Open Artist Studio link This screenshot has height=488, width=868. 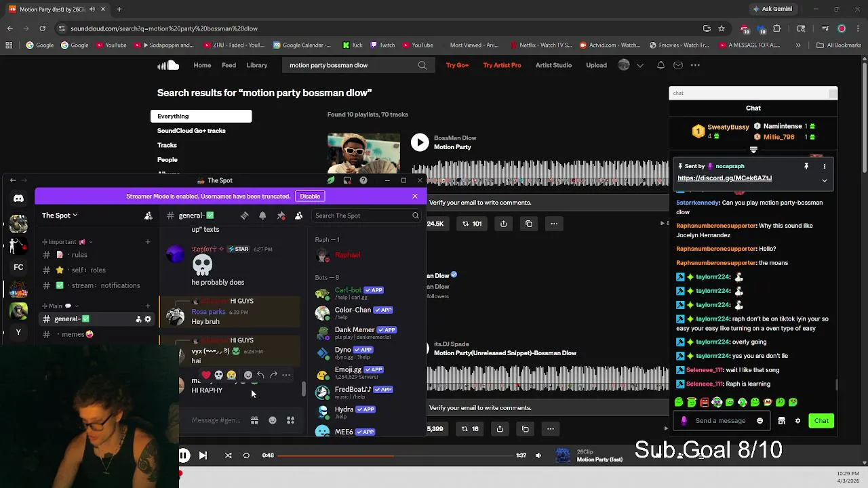coord(553,65)
